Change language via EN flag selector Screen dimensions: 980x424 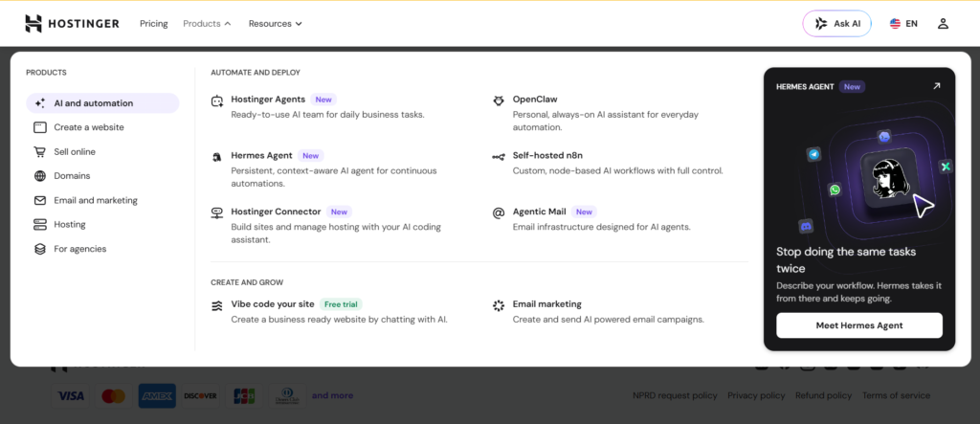point(903,24)
